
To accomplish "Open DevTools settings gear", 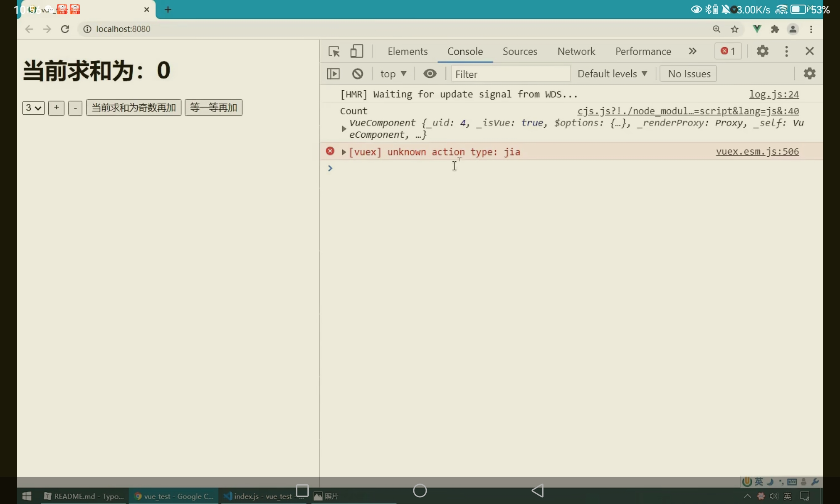I will click(x=762, y=51).
